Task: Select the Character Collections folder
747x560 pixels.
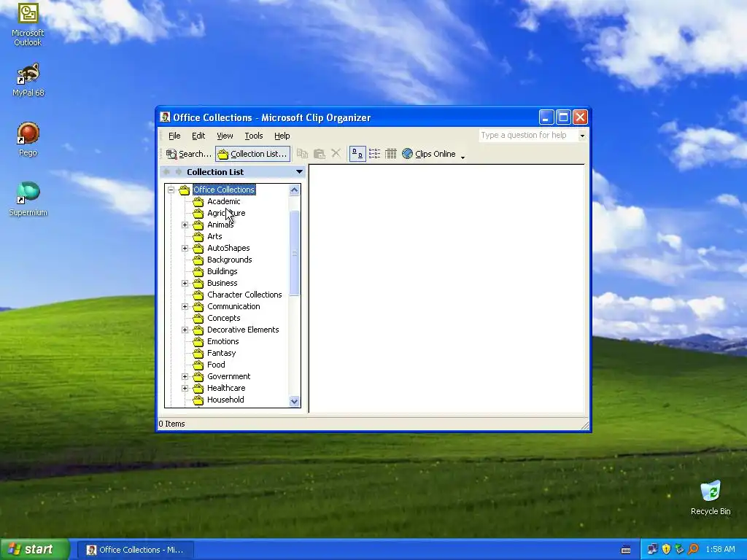Action: click(x=244, y=295)
